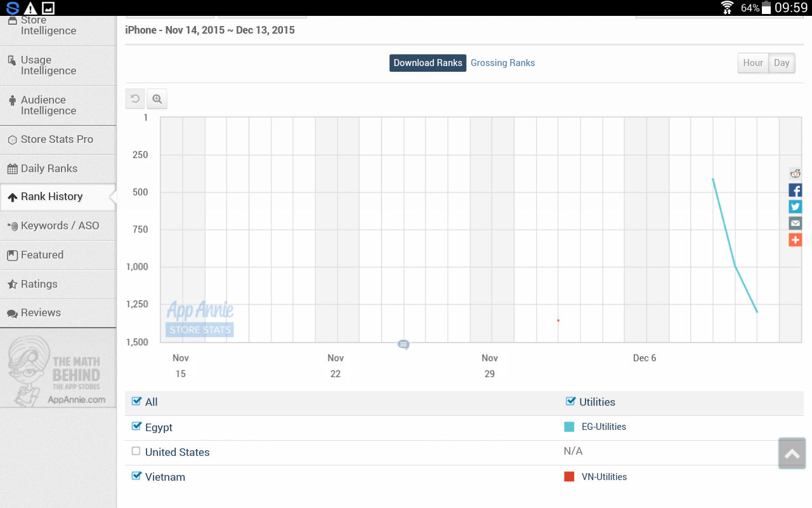This screenshot has height=508, width=812.
Task: Click the Usage Intelligence icon
Action: pyautogui.click(x=12, y=61)
